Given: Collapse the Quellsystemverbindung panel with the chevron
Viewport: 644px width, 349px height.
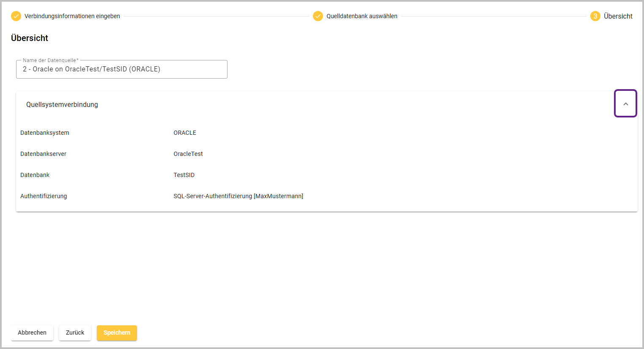Looking at the screenshot, I should (625, 104).
